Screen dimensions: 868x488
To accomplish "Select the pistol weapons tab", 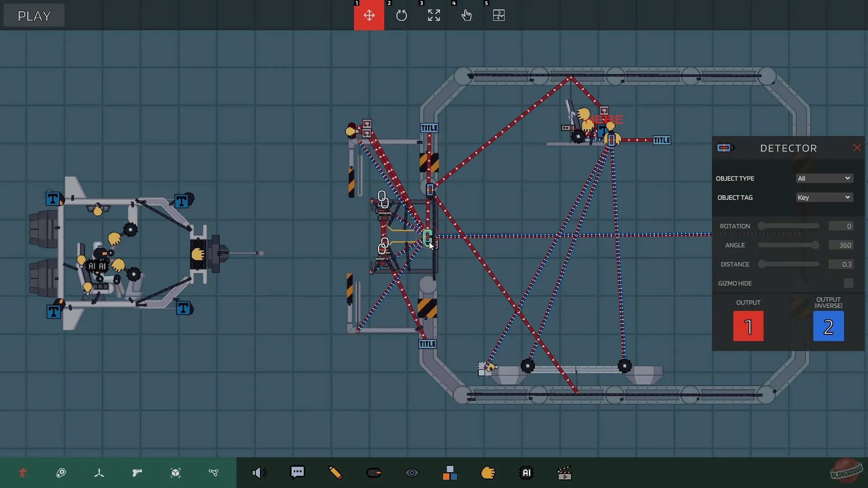I will point(137,473).
